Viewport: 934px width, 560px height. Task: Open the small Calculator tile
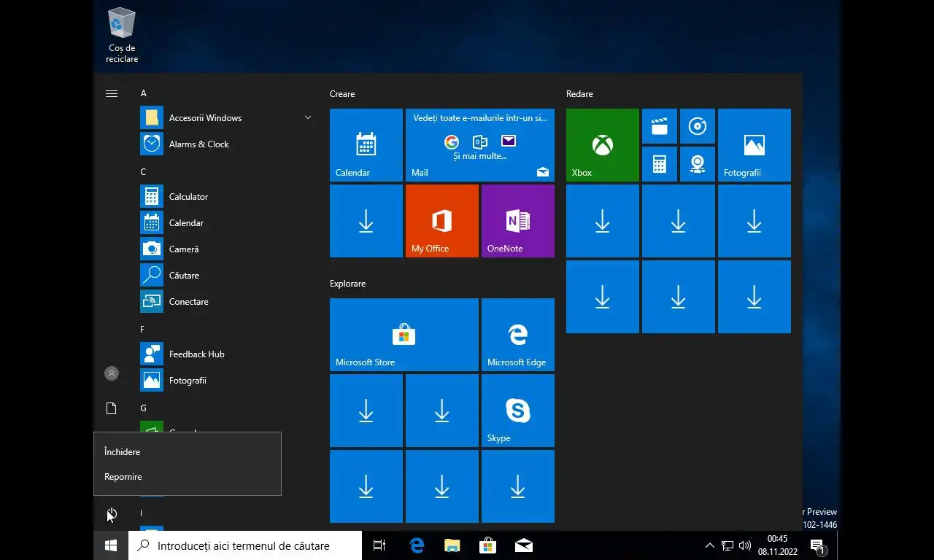click(660, 164)
